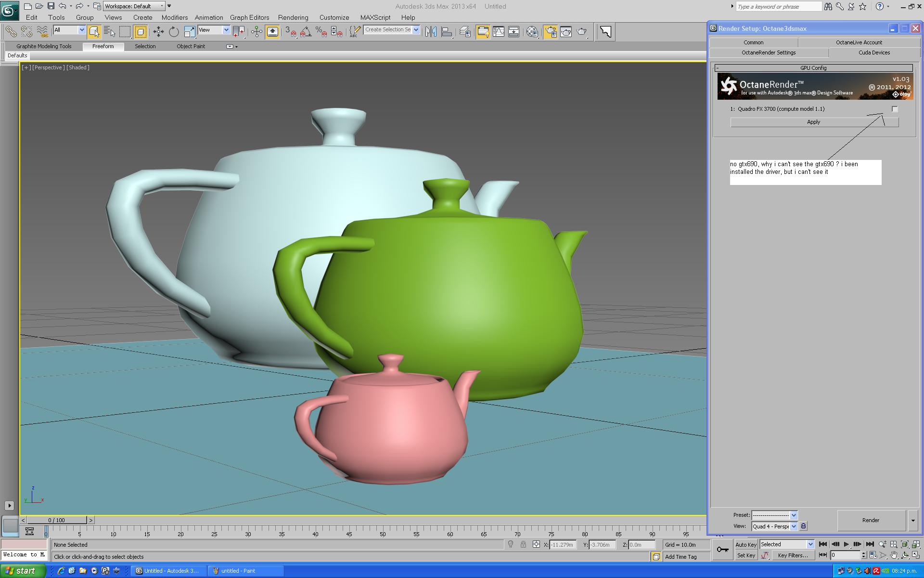
Task: Toggle Angle Snap icon
Action: point(305,32)
